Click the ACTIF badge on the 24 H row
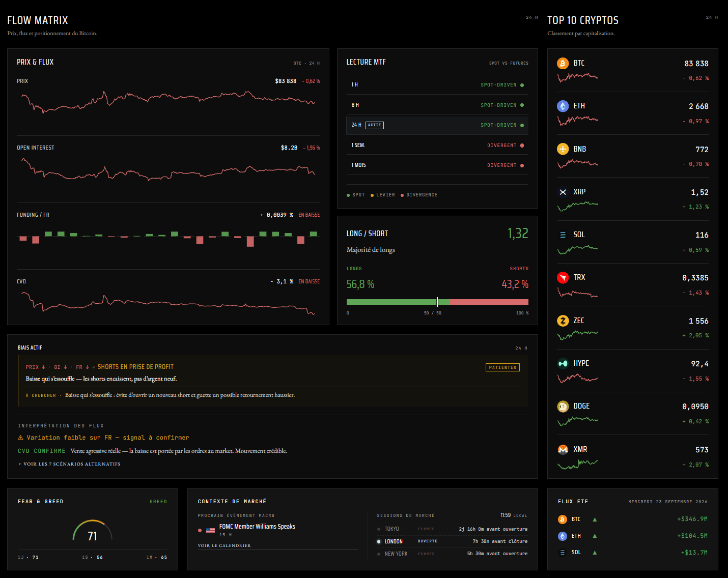The image size is (728, 578). 375,125
